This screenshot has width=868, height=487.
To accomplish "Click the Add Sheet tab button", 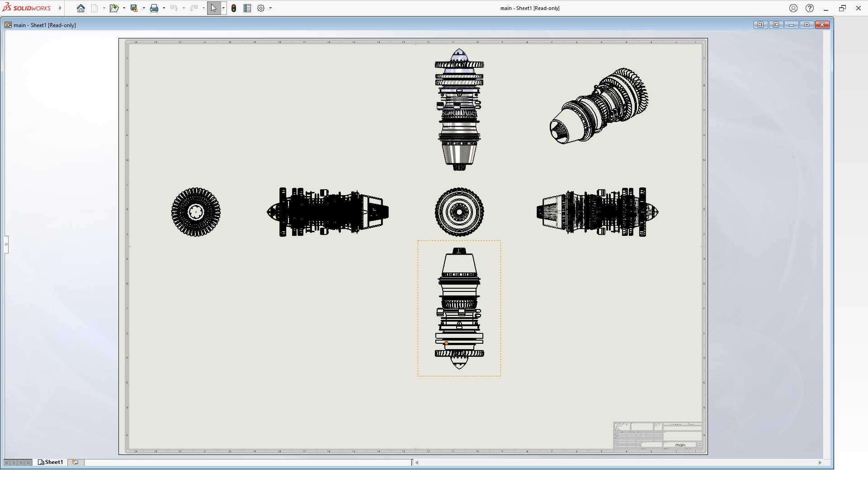I will (75, 462).
